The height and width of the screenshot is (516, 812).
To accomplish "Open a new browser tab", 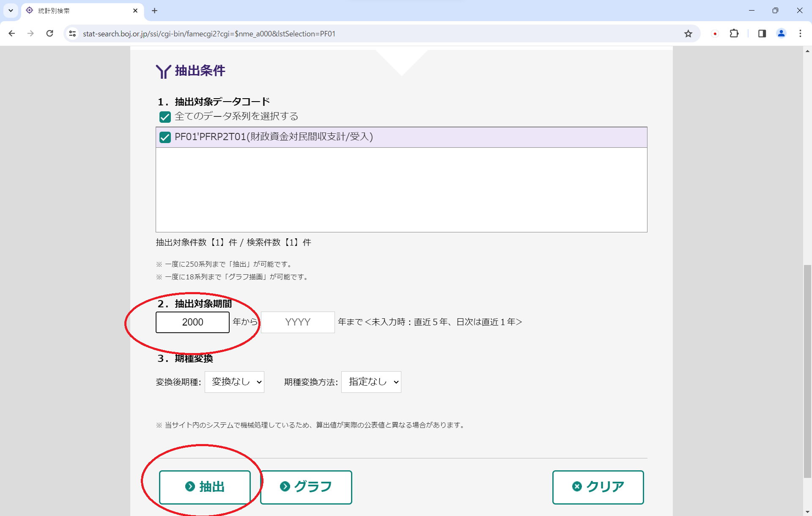I will pos(154,11).
